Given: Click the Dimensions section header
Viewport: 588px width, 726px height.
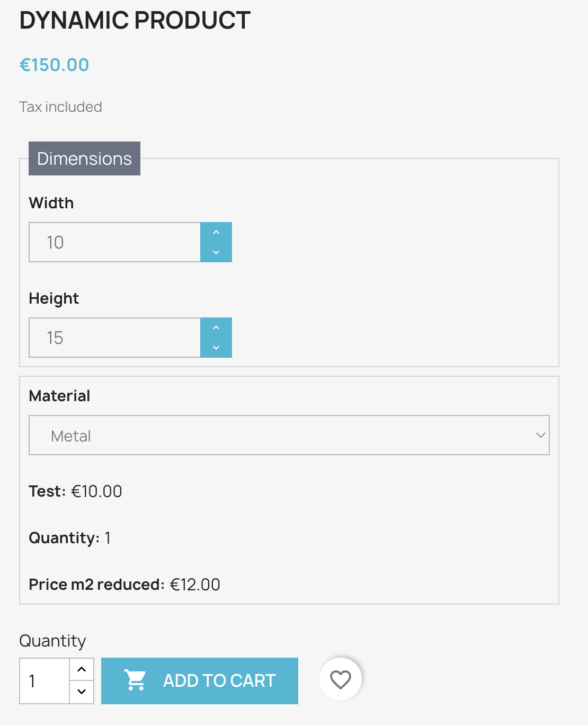Looking at the screenshot, I should coord(84,158).
